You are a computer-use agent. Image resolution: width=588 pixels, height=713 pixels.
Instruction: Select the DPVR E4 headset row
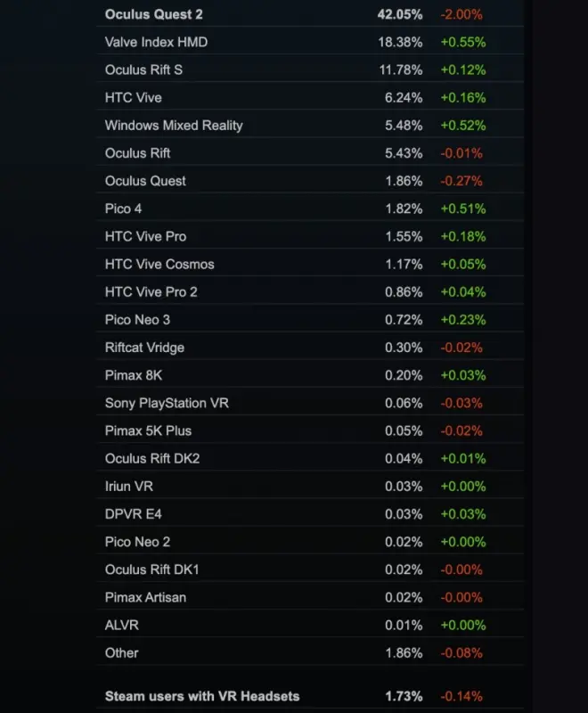click(x=135, y=514)
